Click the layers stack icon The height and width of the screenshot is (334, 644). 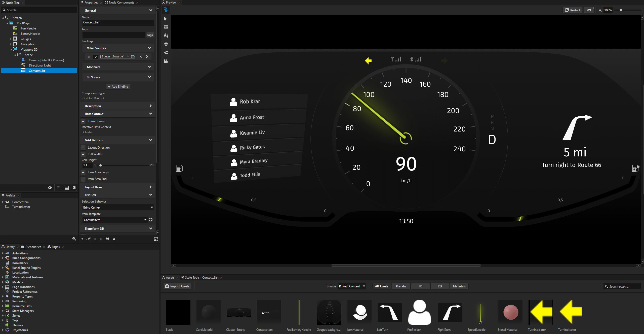point(166,44)
